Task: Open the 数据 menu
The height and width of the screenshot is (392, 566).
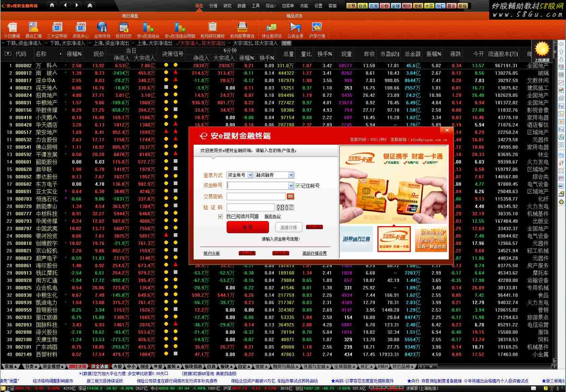Action: [x=241, y=6]
